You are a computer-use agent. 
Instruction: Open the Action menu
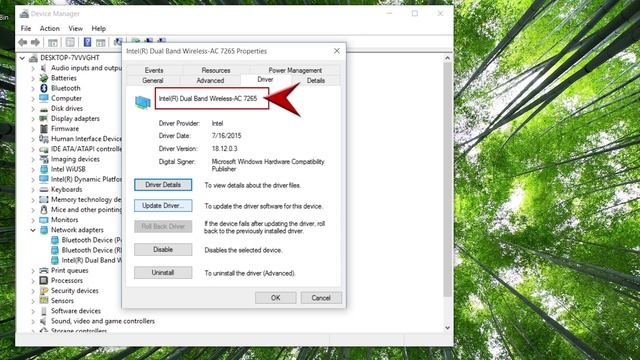[x=49, y=28]
